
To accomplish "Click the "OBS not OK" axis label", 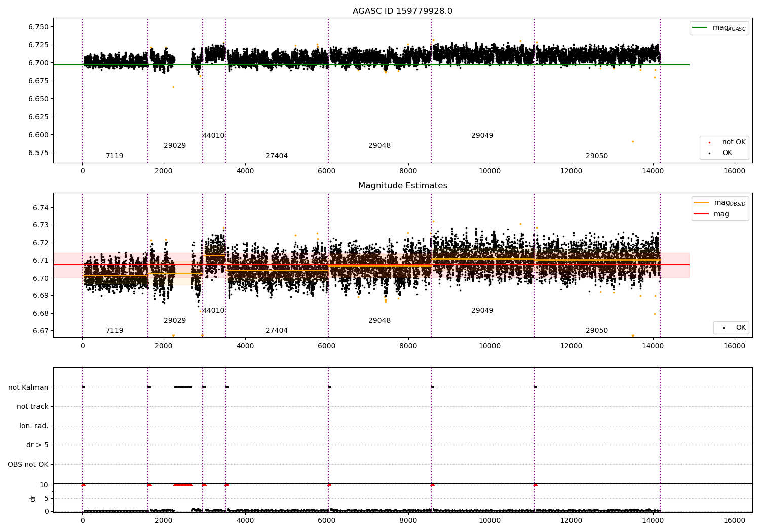I will pos(28,464).
